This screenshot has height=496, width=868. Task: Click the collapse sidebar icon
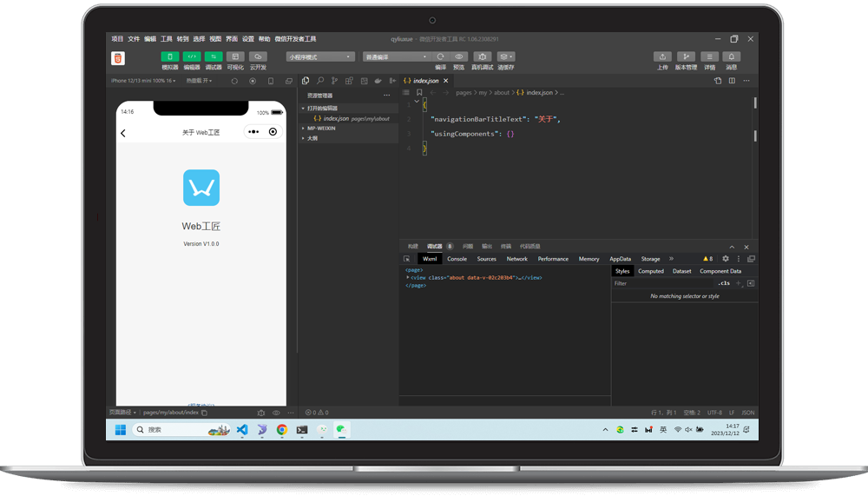pyautogui.click(x=392, y=81)
